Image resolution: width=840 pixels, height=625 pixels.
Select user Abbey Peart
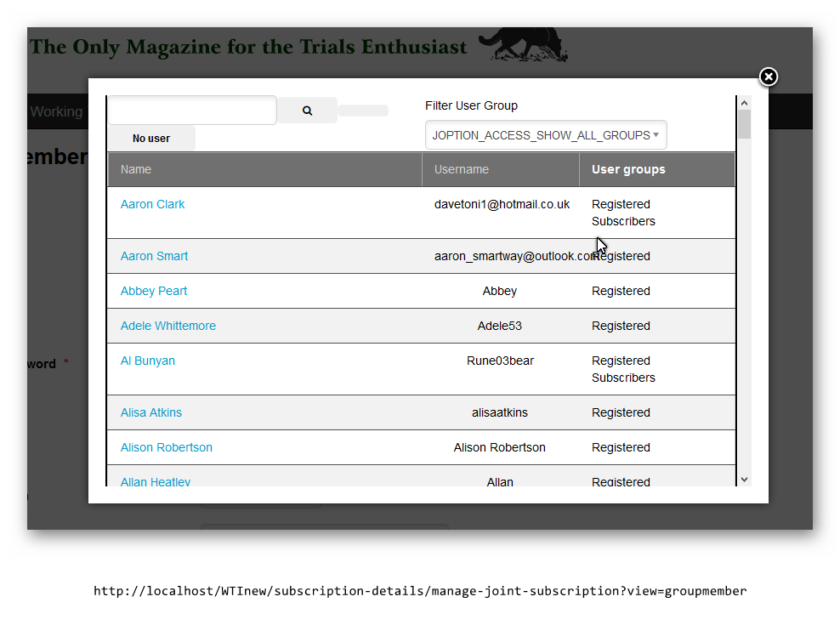(x=154, y=291)
